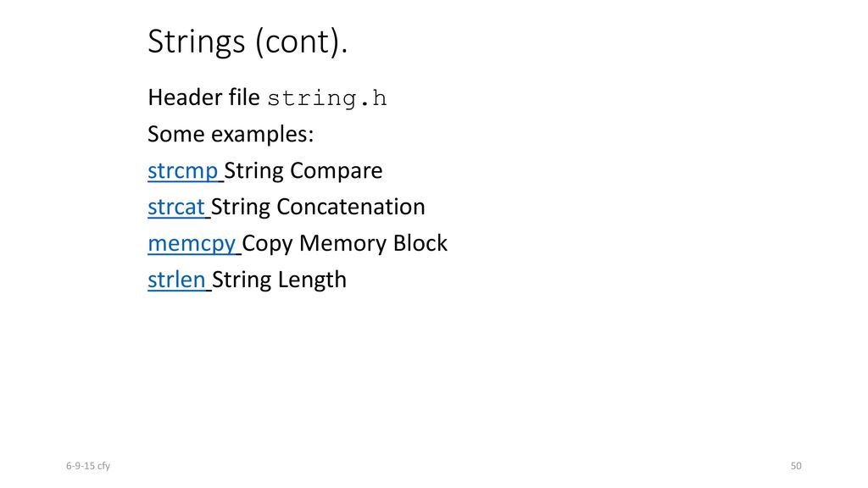Click the word Copy after memcpy

click(x=267, y=244)
